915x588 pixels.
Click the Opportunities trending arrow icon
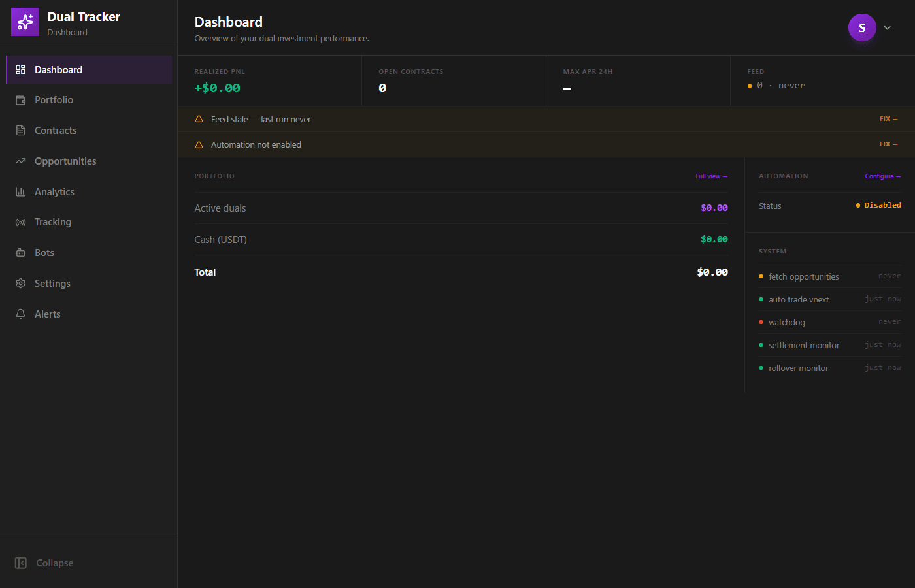20,161
